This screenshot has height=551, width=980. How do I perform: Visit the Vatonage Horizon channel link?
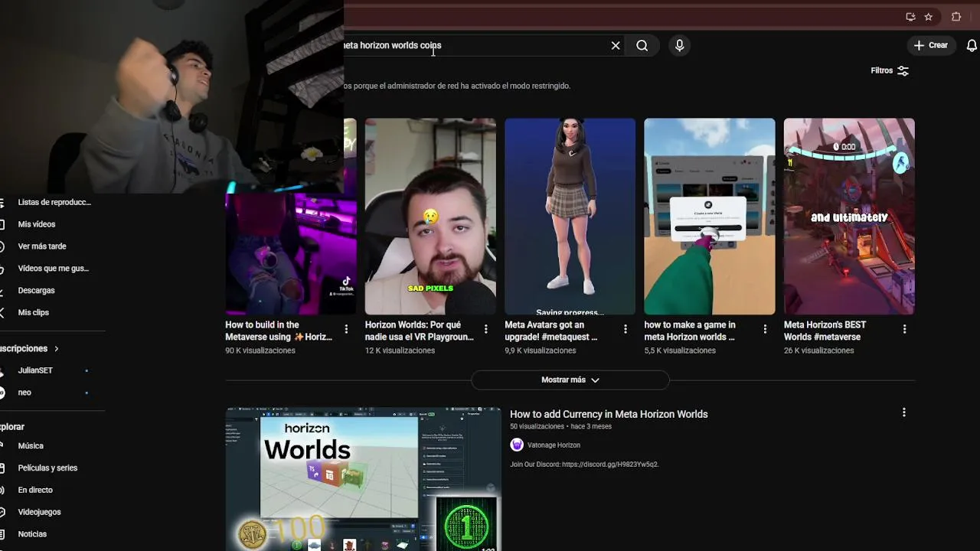[x=554, y=445]
